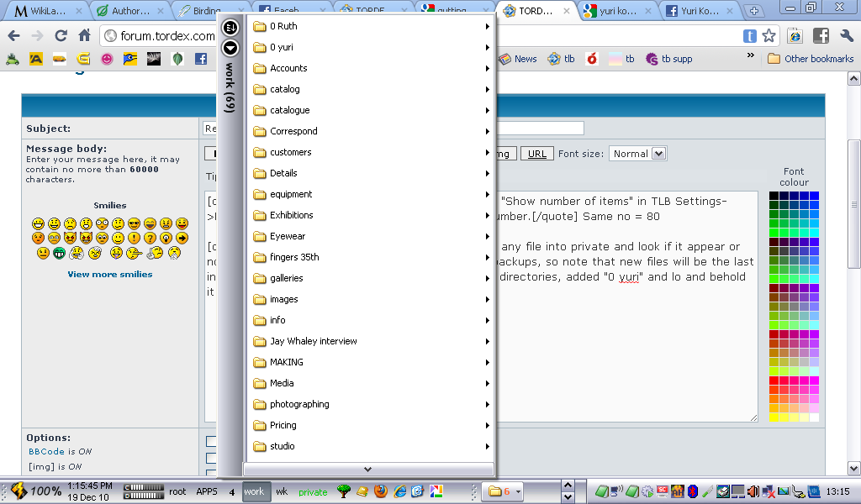The width and height of the screenshot is (861, 504).
Task: Launch Firefox from the taskbar quick launch
Action: point(381,491)
